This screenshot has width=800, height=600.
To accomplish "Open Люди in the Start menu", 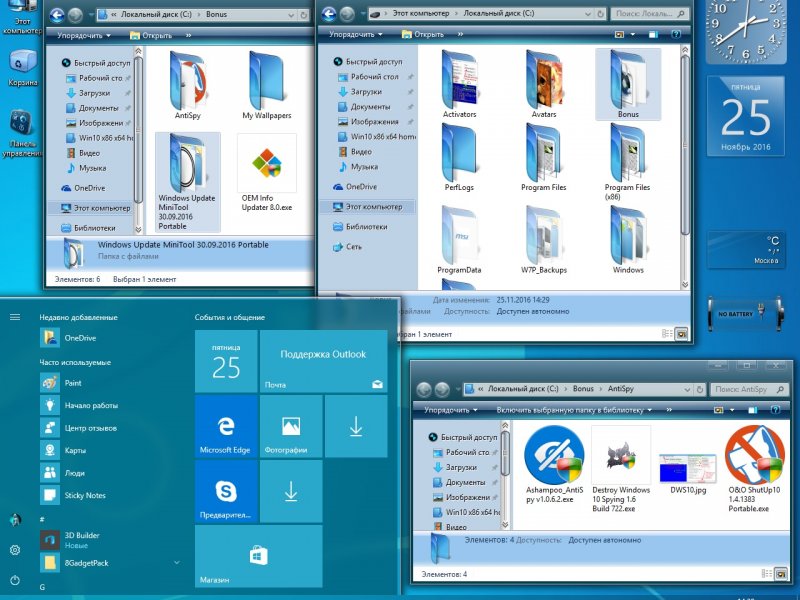I will pos(62,472).
